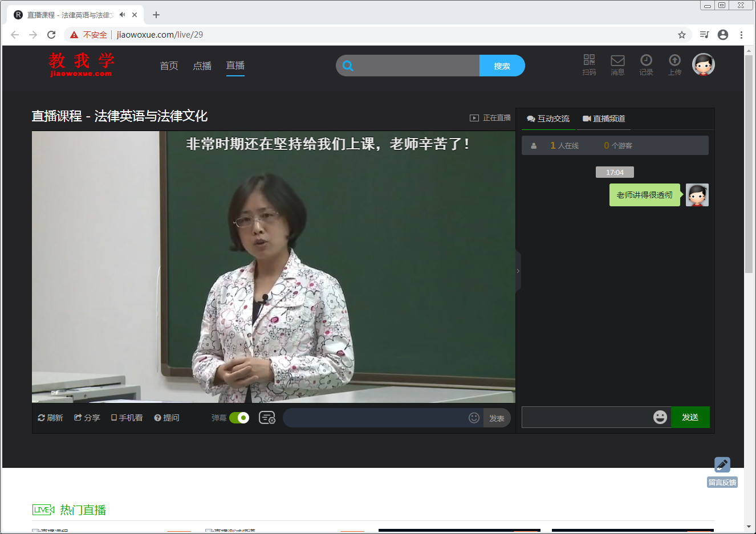The image size is (756, 534).
Task: Click the course title 法律英语与法律文化
Action: tap(151, 116)
